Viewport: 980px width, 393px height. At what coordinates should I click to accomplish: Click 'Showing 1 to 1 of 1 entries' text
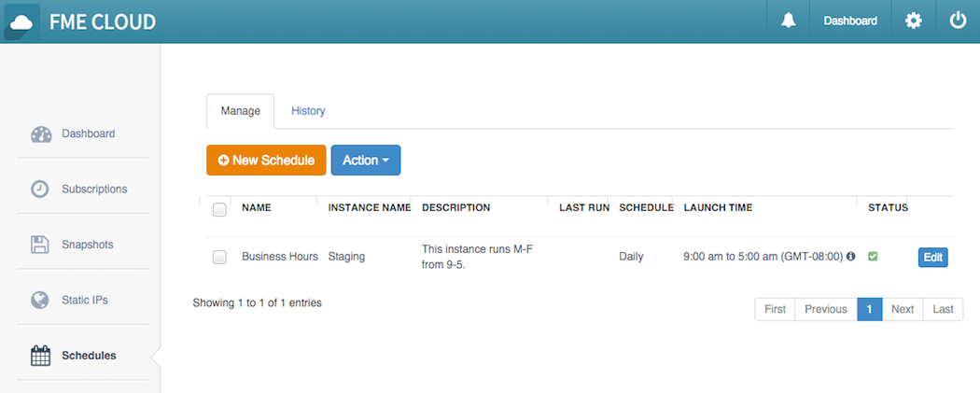point(257,303)
